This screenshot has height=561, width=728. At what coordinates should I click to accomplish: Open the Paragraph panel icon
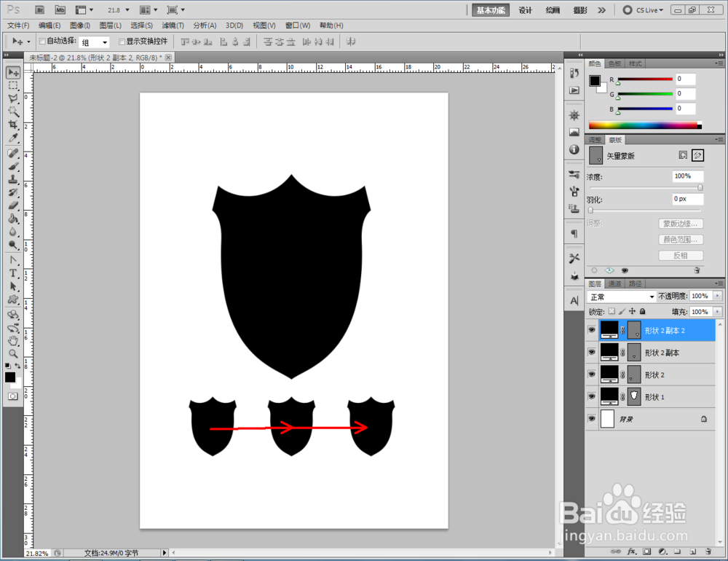[574, 233]
